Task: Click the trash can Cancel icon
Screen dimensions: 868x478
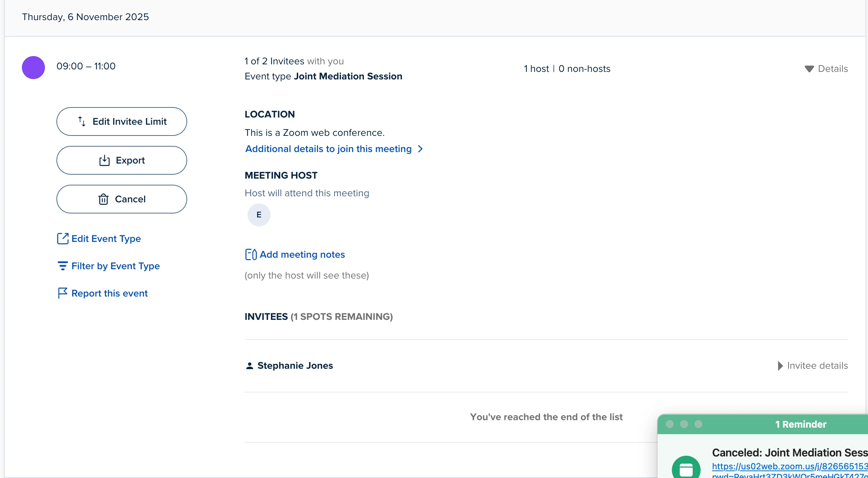Action: [103, 199]
